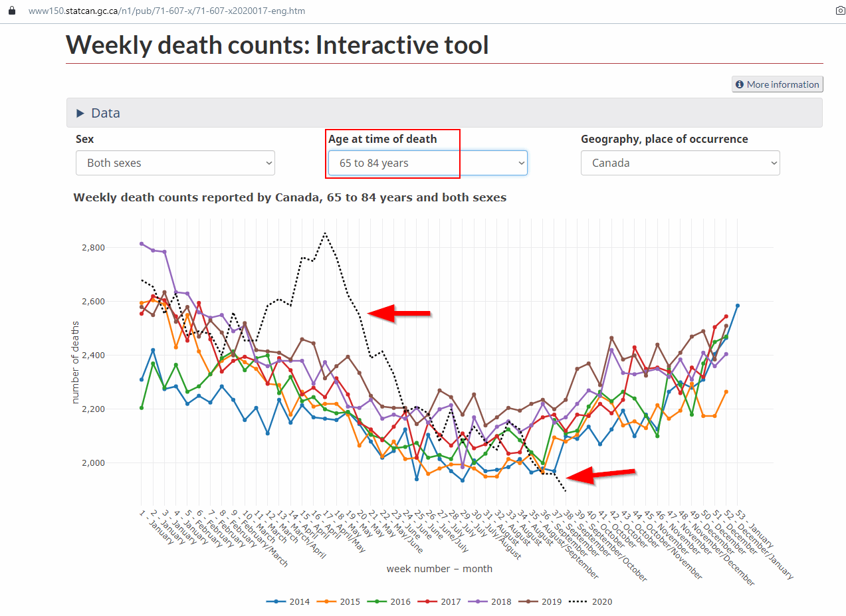Click the chart title about Canada, 65 to 84 years
This screenshot has height=616, width=846.
pos(290,197)
